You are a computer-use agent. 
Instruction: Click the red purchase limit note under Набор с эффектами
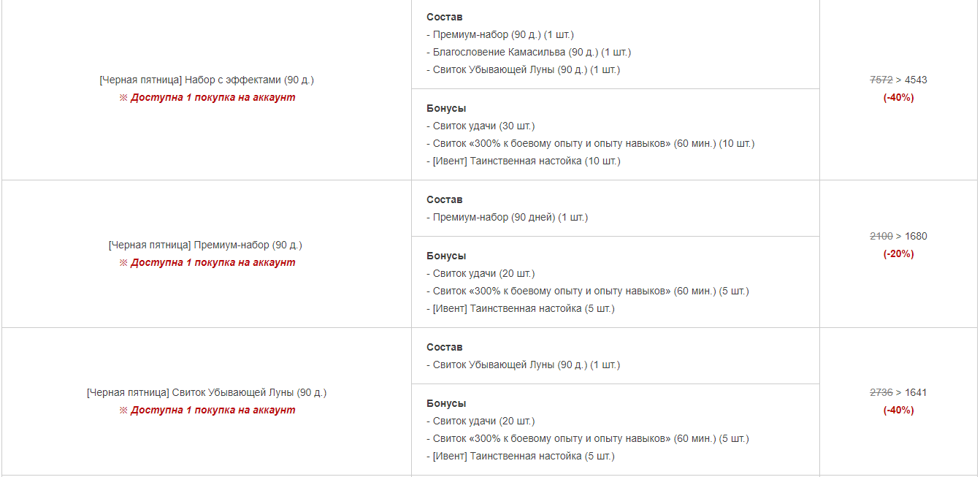point(207,97)
